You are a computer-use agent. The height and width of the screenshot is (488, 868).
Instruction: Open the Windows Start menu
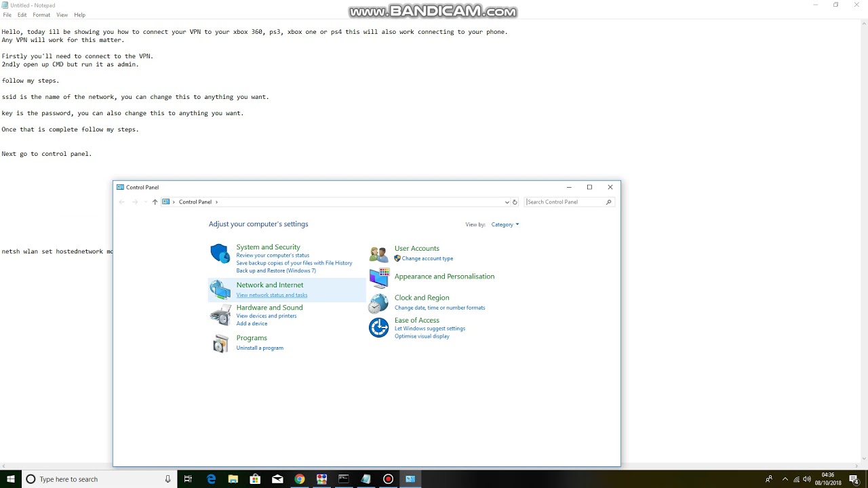tap(11, 479)
